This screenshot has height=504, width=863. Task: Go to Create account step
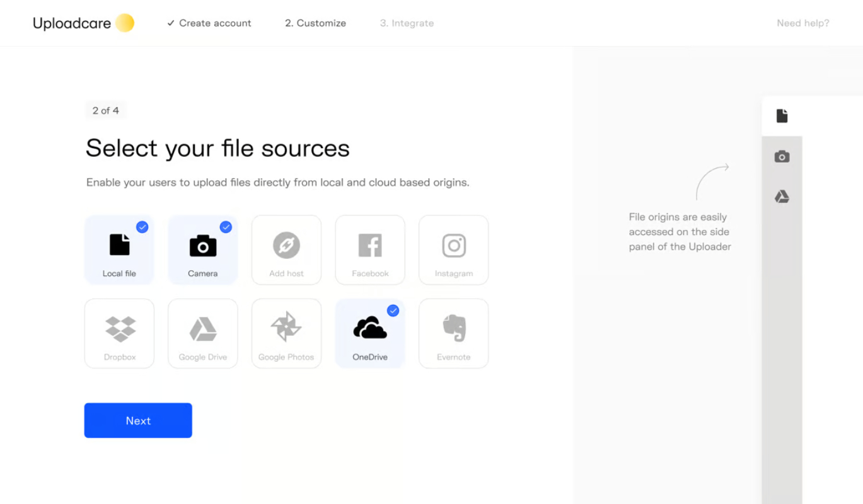tap(209, 23)
